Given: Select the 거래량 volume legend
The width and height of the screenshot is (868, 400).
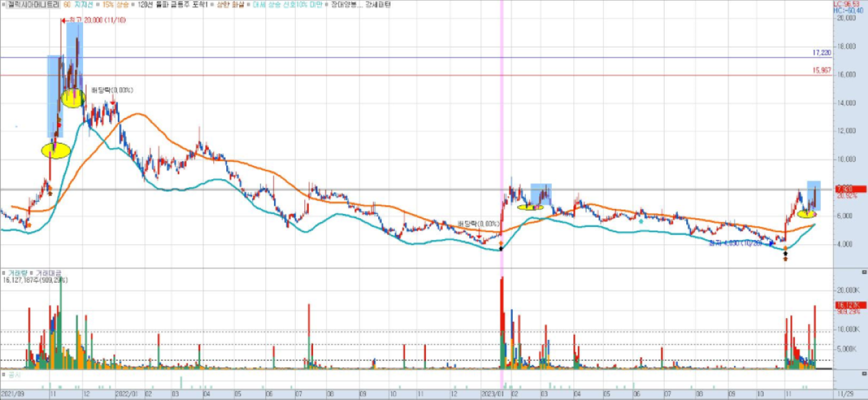Looking at the screenshot, I should click(x=17, y=273).
